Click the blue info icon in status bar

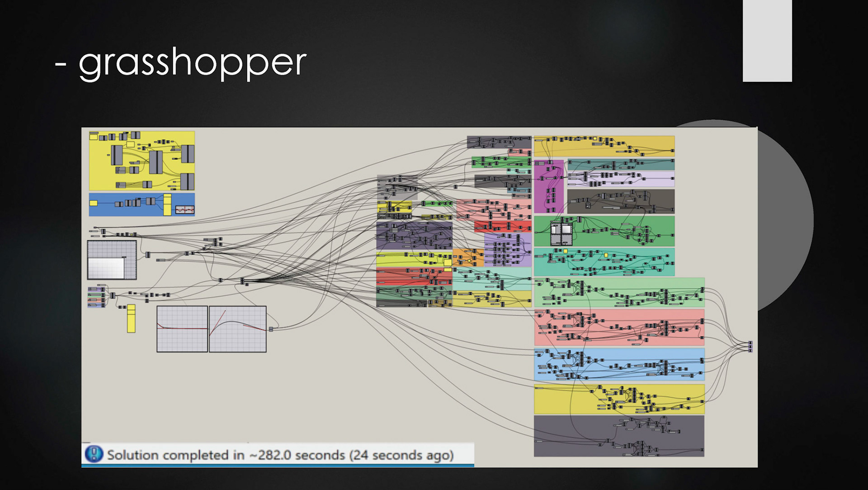[94, 454]
